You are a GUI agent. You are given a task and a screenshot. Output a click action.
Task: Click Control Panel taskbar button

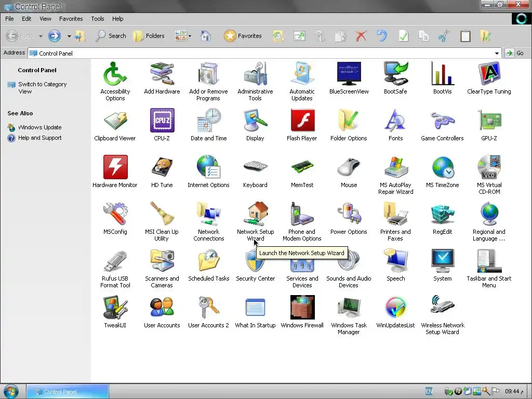pos(68,392)
